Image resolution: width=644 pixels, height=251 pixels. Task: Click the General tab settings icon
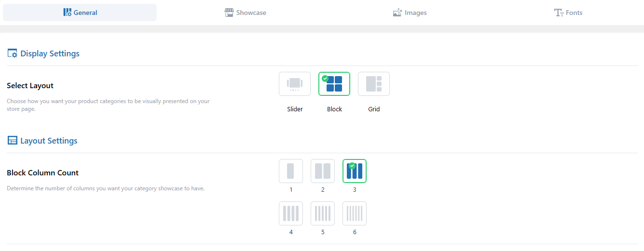[67, 13]
